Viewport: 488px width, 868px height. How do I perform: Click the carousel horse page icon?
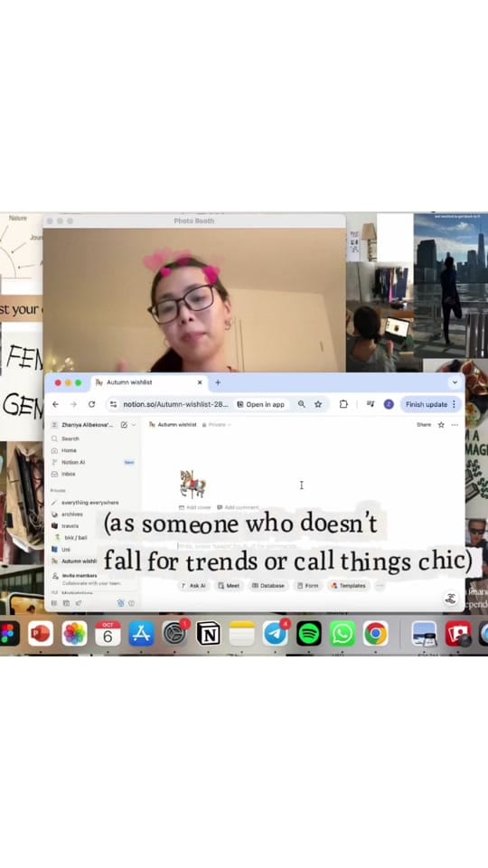click(x=192, y=485)
